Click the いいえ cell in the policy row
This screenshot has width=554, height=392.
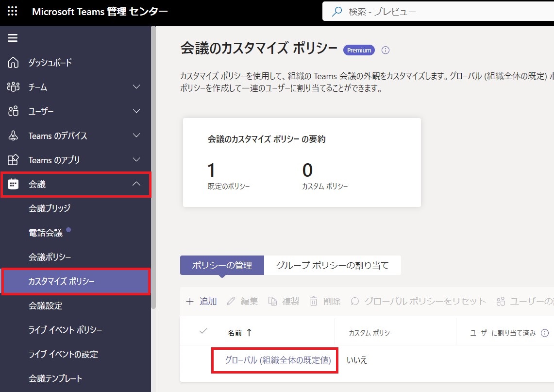[x=357, y=360]
